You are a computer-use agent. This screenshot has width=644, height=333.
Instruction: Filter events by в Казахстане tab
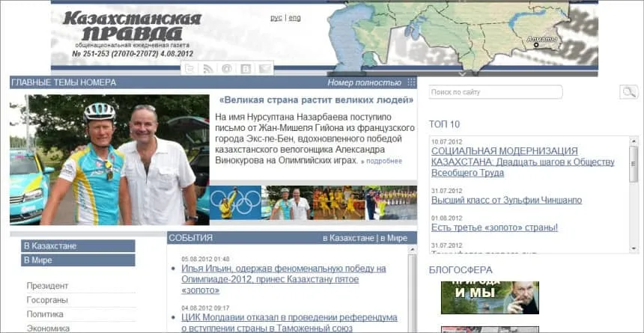[348, 238]
